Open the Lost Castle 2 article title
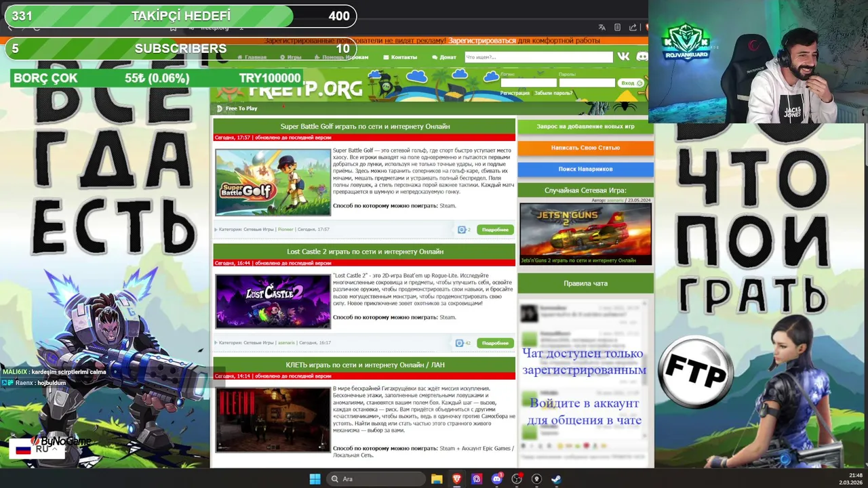The image size is (868, 488). click(x=365, y=251)
